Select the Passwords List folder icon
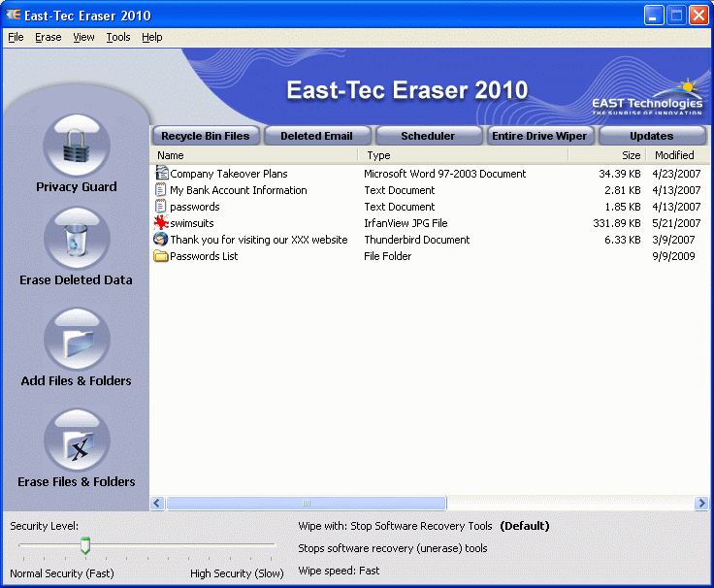The height and width of the screenshot is (588, 714). tap(161, 256)
